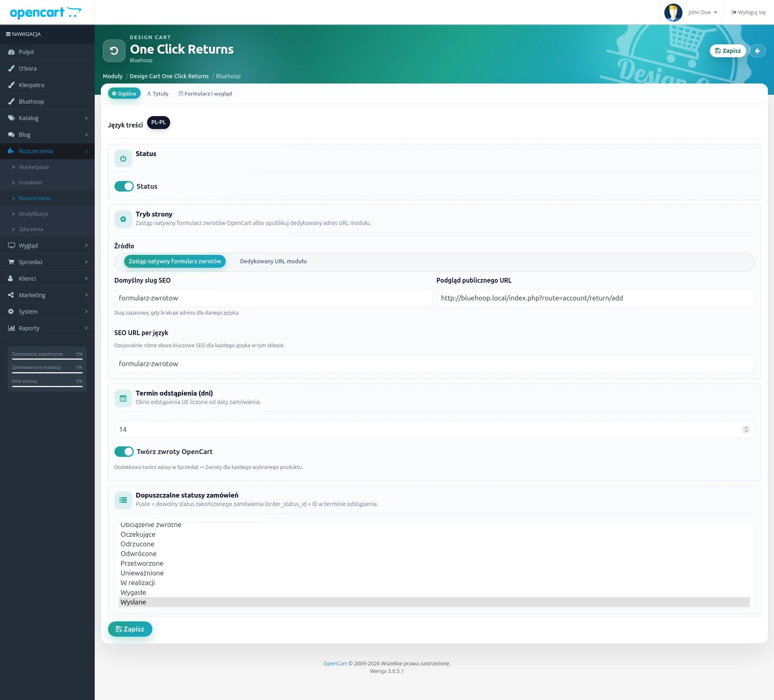
Task: Open the Formularz i wygląd tab
Action: (205, 94)
